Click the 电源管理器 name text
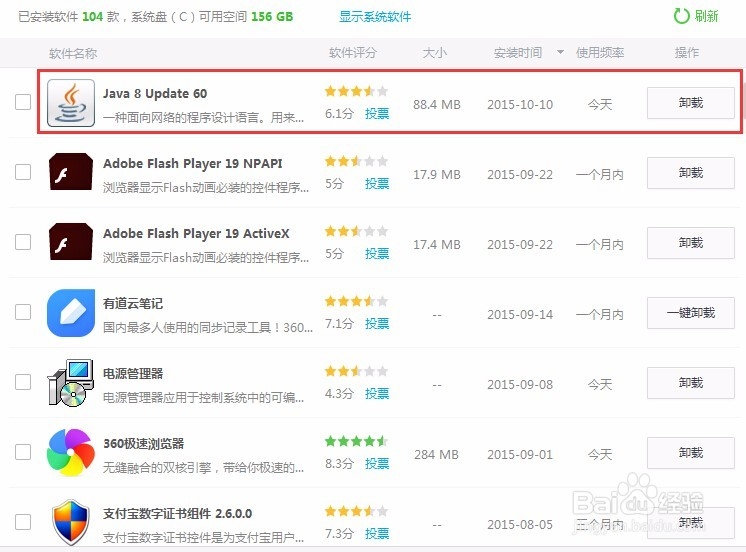The image size is (746, 552). pyautogui.click(x=133, y=374)
